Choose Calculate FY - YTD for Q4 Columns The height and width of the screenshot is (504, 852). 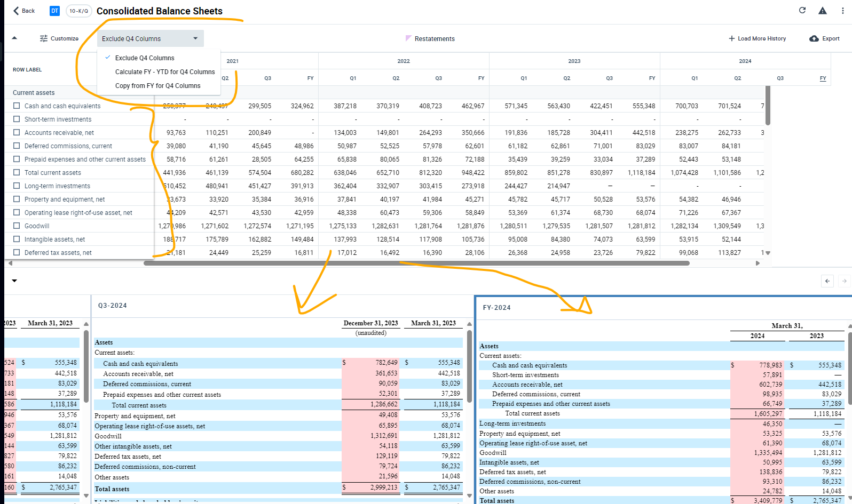[165, 71]
